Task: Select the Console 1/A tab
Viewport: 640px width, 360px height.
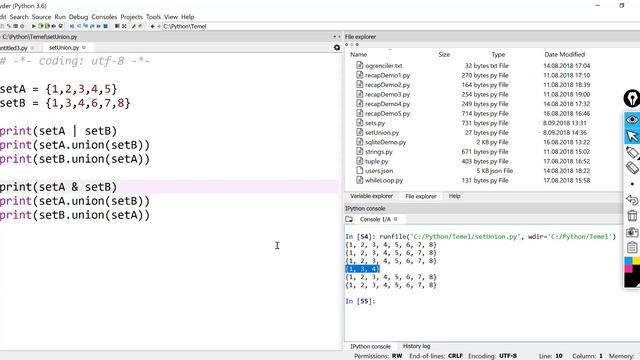Action: coord(375,219)
